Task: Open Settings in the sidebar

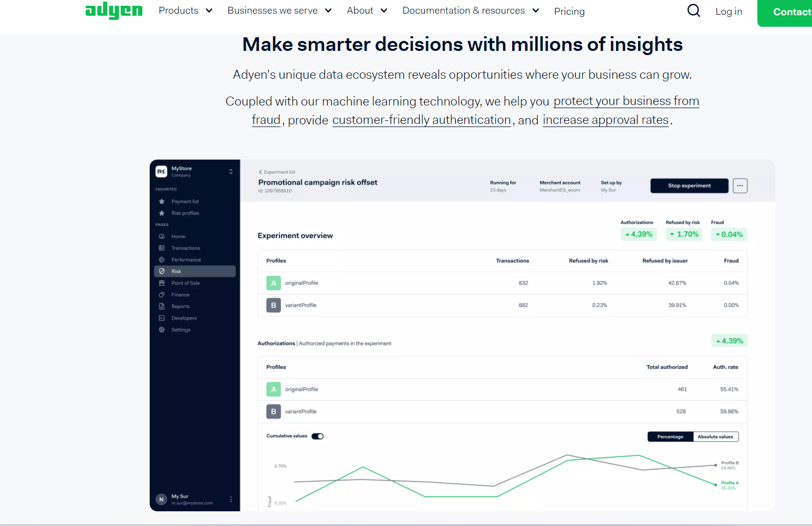Action: 181,330
